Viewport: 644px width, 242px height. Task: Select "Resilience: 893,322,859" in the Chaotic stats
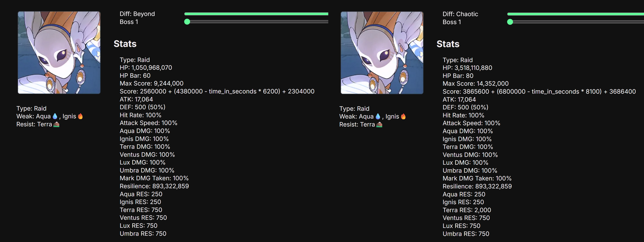(477, 186)
